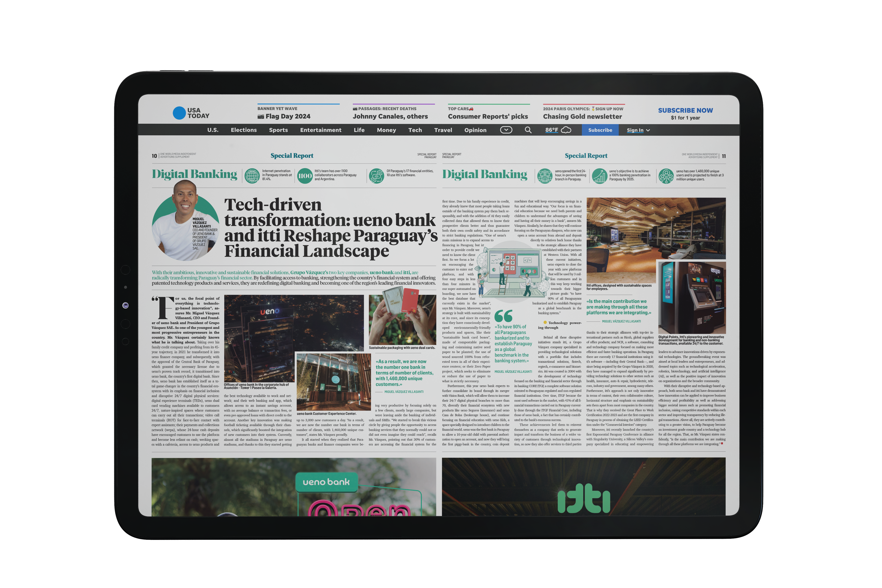Screen dimensions: 882x588
Task: Click right page Digital Banking title
Action: tap(485, 174)
